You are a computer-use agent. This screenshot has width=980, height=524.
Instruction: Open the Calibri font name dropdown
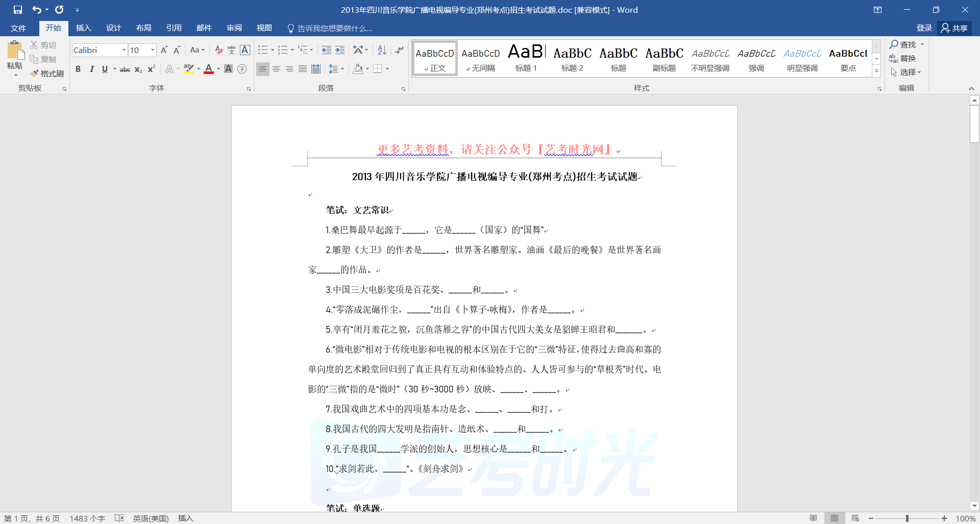124,50
